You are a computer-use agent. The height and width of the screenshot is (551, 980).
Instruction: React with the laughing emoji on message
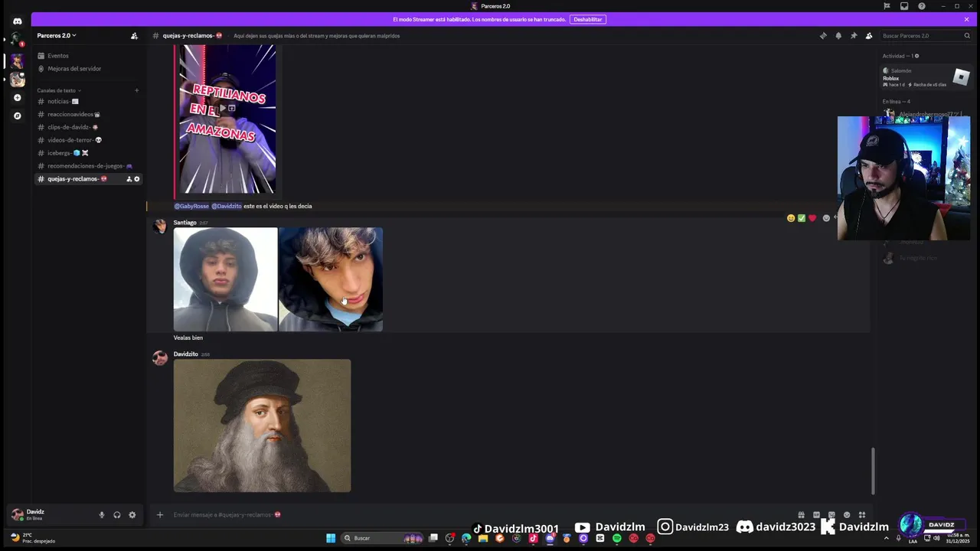[x=791, y=218]
